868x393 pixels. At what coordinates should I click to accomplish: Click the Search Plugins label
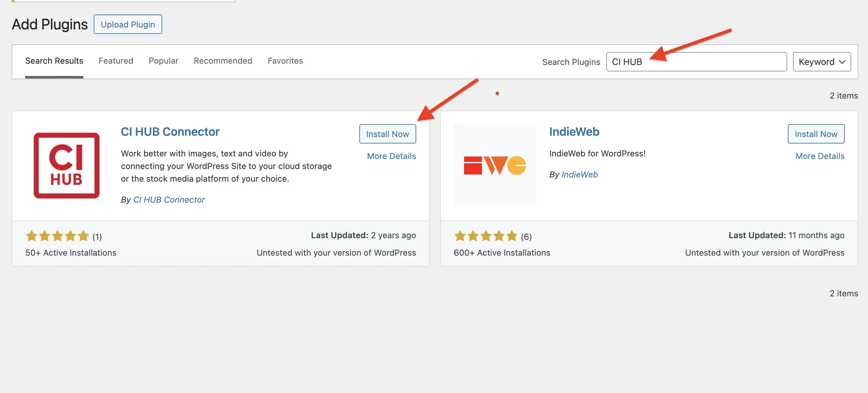(x=571, y=62)
